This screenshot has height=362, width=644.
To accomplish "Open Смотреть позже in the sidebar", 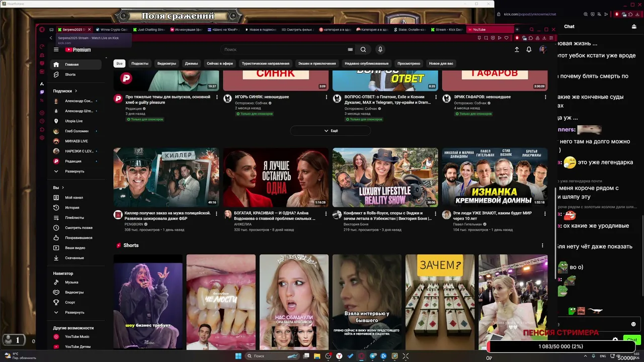I will tap(77, 228).
